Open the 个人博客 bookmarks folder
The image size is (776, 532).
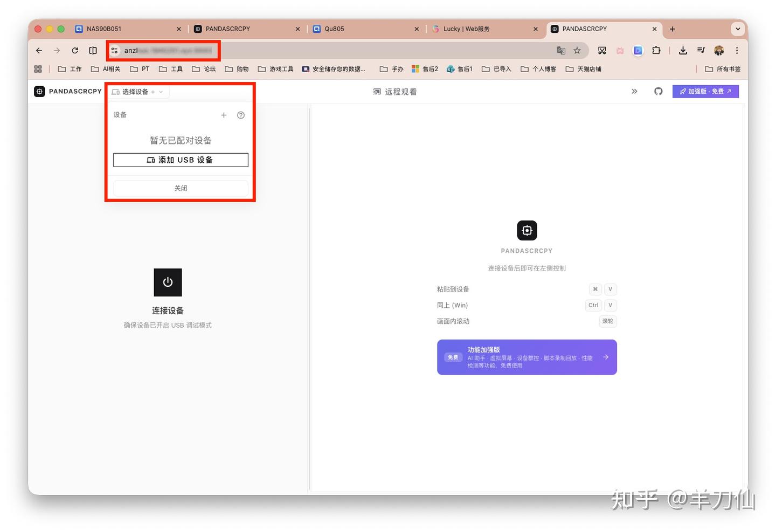538,69
